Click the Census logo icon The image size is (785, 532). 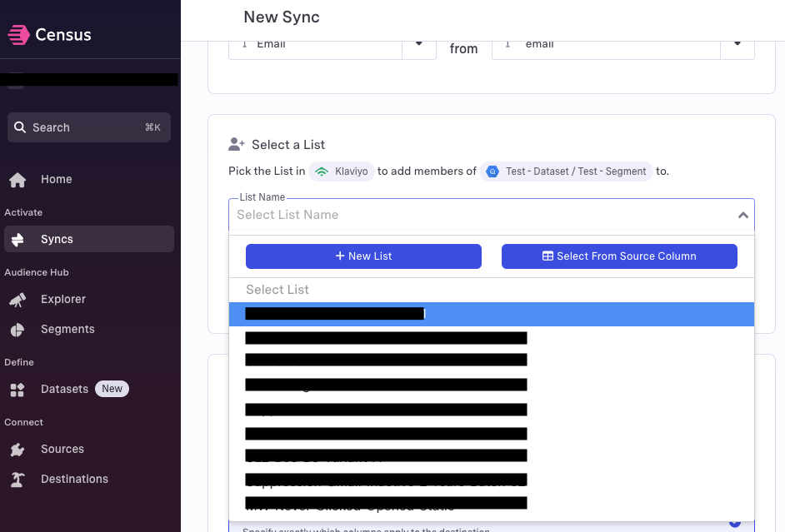coord(18,34)
